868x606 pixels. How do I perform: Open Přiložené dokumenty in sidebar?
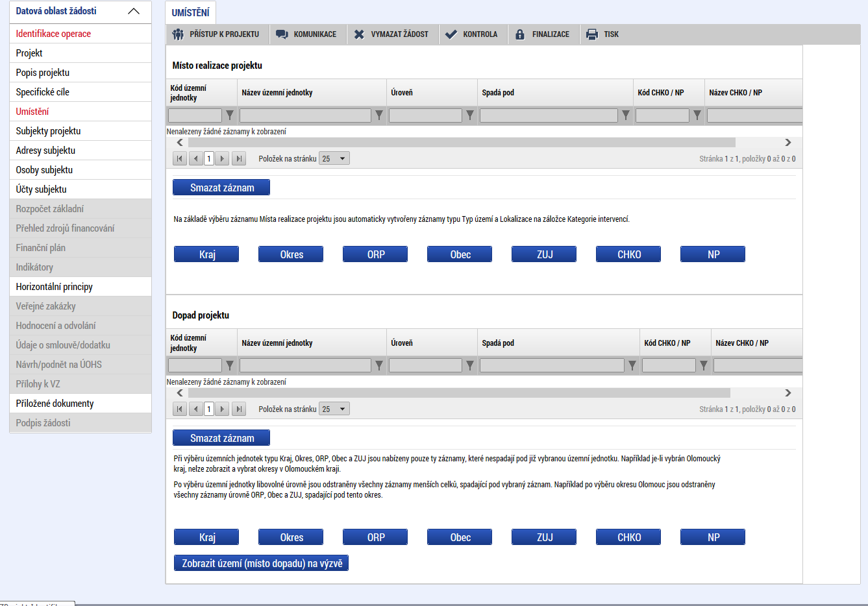click(81, 404)
